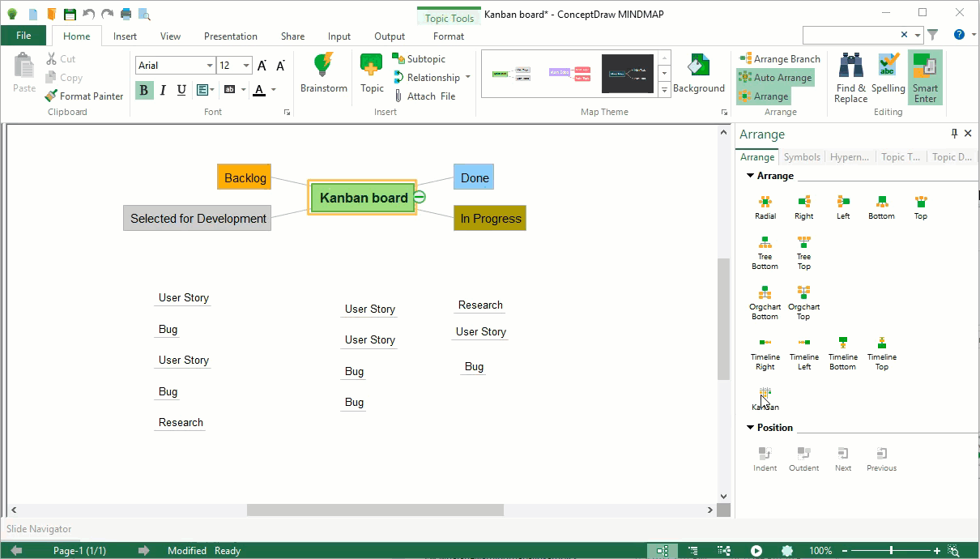This screenshot has height=559, width=980.
Task: Click the Brainstorm lightbulb button
Action: (x=323, y=74)
